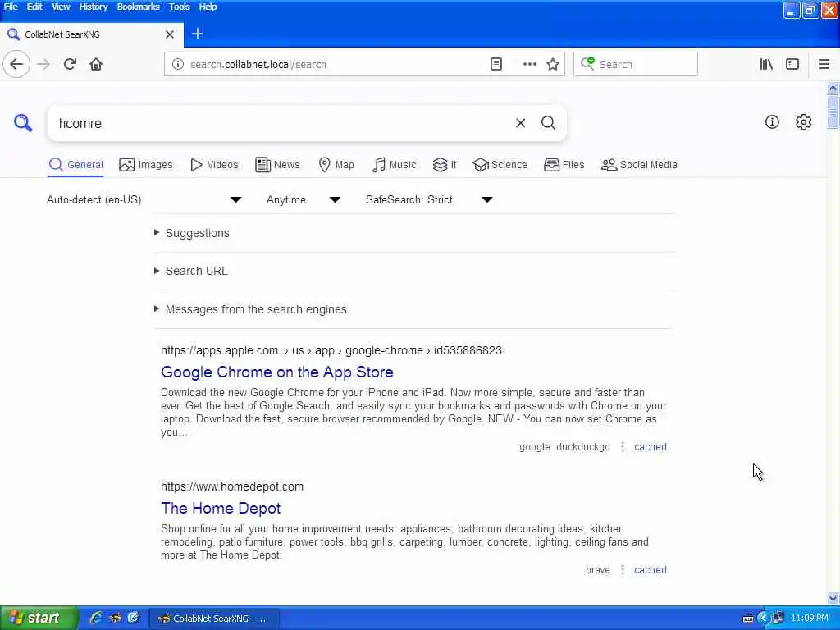Open the View menu

[x=61, y=7]
